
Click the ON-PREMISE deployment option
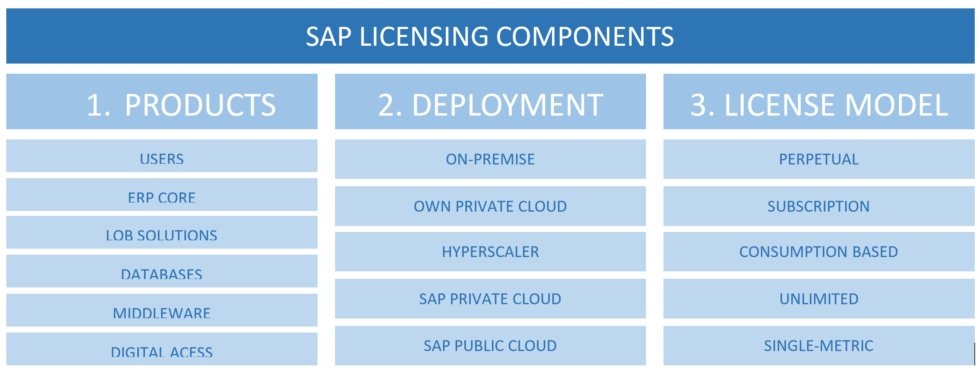click(490, 159)
